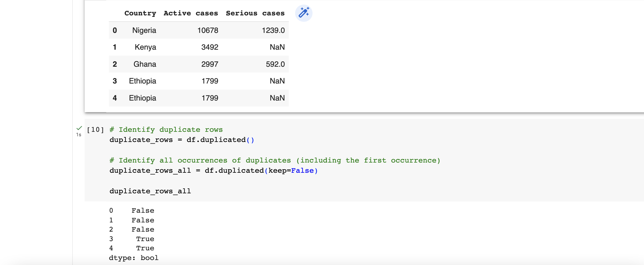
Task: Click the magic wand suggest charts icon
Action: (x=303, y=13)
